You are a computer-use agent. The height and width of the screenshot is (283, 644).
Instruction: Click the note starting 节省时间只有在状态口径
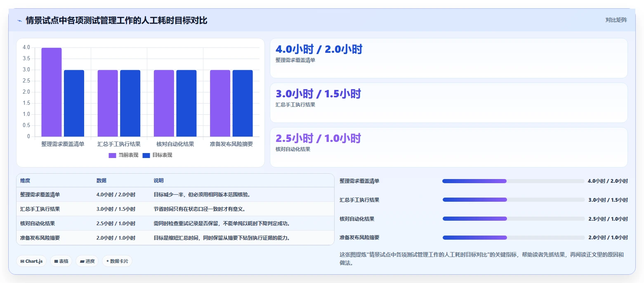pos(200,209)
